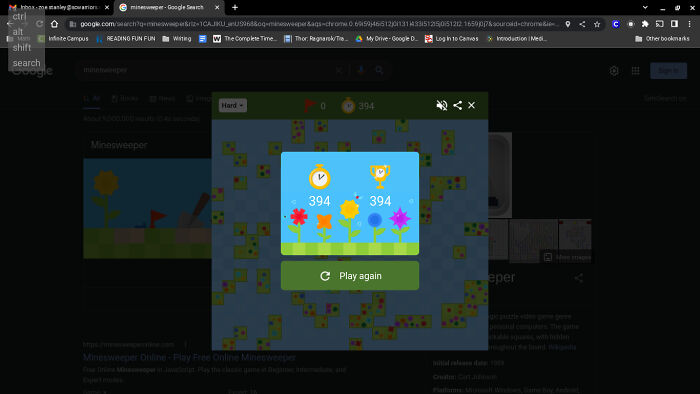700x394 pixels.
Task: Click the trophy best-time icon
Action: coord(380,176)
